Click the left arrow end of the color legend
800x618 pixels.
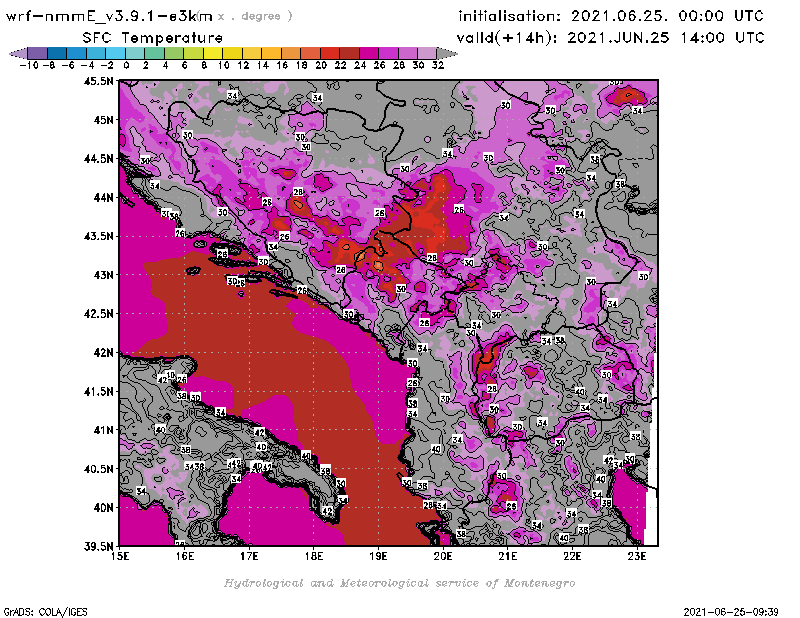(x=18, y=53)
